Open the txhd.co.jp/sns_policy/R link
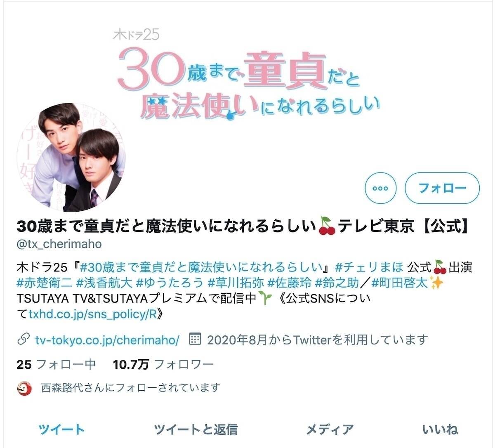The image size is (495, 448). click(93, 314)
